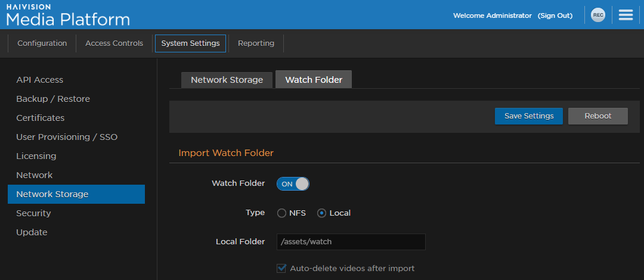Switch to the Network Storage tab
Viewport: 644px width, 280px height.
pyautogui.click(x=227, y=80)
